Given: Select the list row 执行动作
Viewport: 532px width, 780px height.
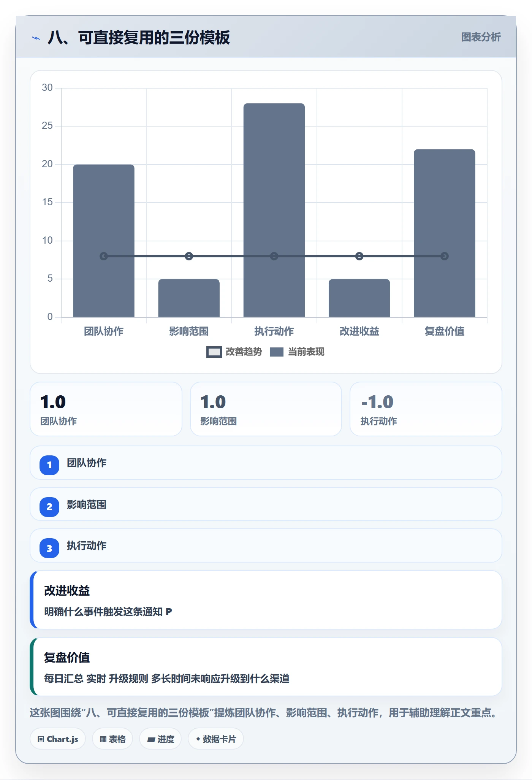Looking at the screenshot, I should tap(266, 545).
